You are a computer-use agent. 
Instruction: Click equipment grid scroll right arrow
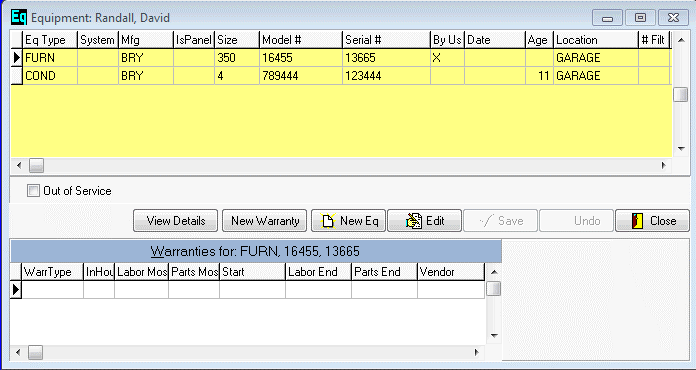point(663,165)
